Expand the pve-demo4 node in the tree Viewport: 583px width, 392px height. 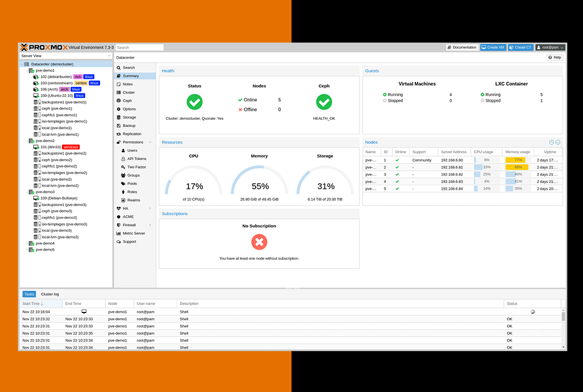point(27,244)
